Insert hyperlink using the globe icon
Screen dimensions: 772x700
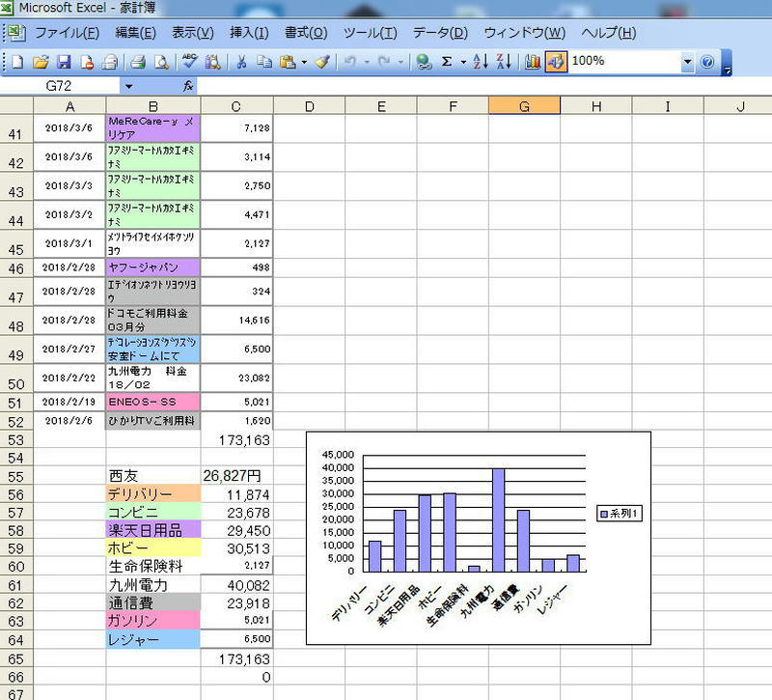(424, 62)
